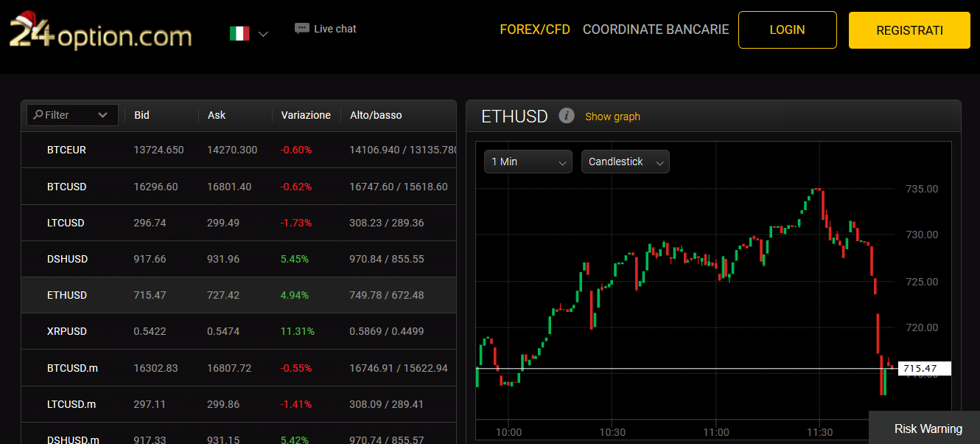The image size is (980, 444).
Task: Open the FOREX/CFD menu item
Action: 535,30
